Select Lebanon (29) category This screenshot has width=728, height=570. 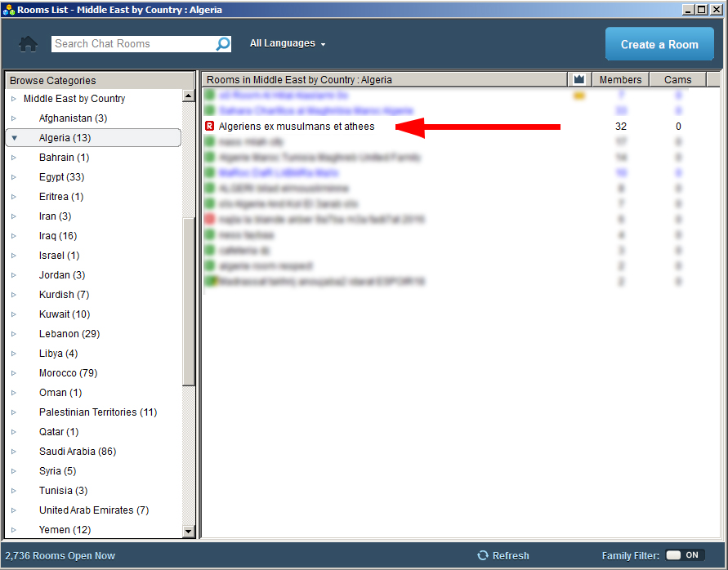(x=69, y=334)
